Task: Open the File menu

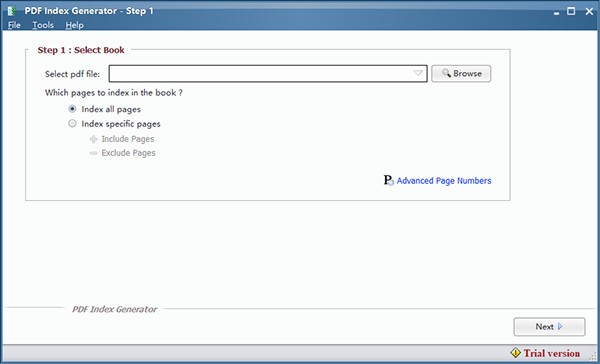Action: [14, 25]
